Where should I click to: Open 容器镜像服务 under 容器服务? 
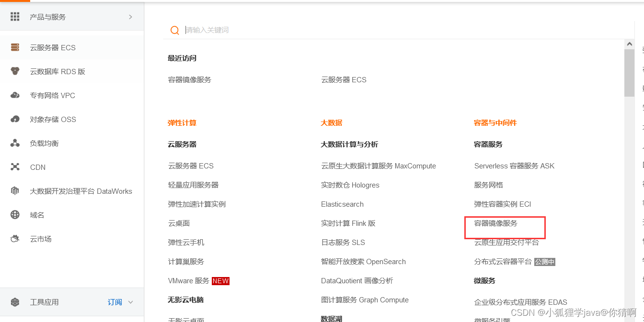click(x=496, y=223)
